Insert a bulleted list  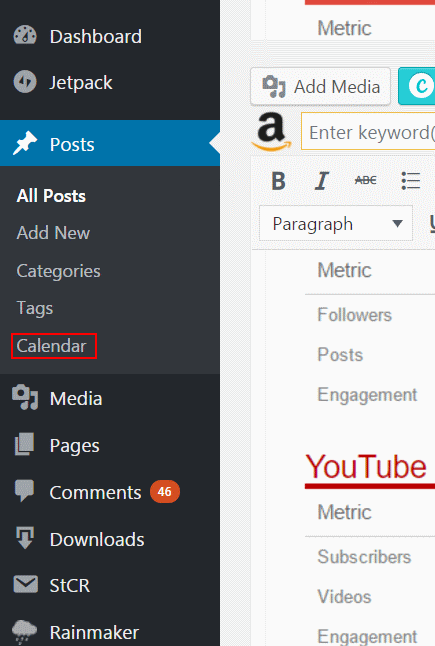pyautogui.click(x=410, y=181)
